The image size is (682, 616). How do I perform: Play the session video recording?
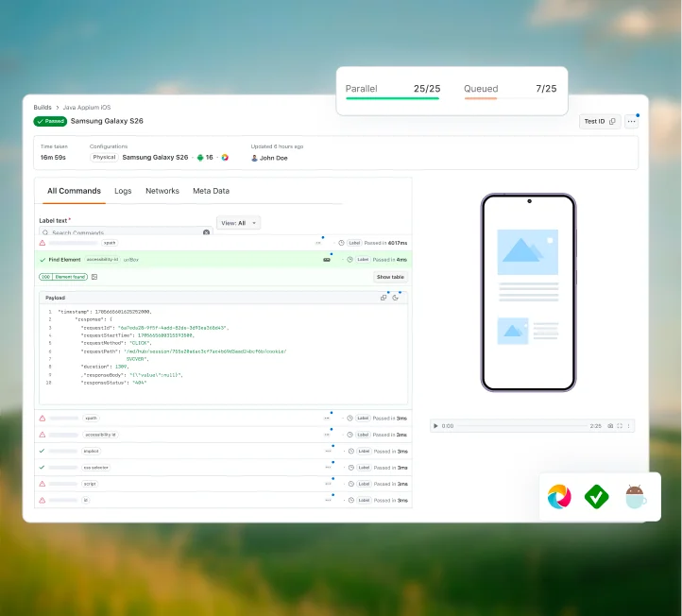pyautogui.click(x=435, y=426)
